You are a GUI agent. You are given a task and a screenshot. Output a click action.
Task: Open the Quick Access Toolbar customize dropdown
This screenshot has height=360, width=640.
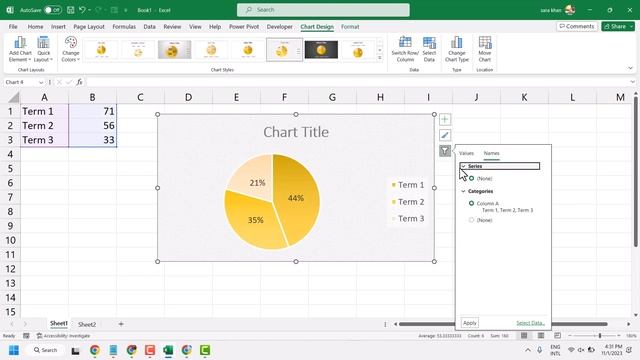pyautogui.click(x=126, y=10)
